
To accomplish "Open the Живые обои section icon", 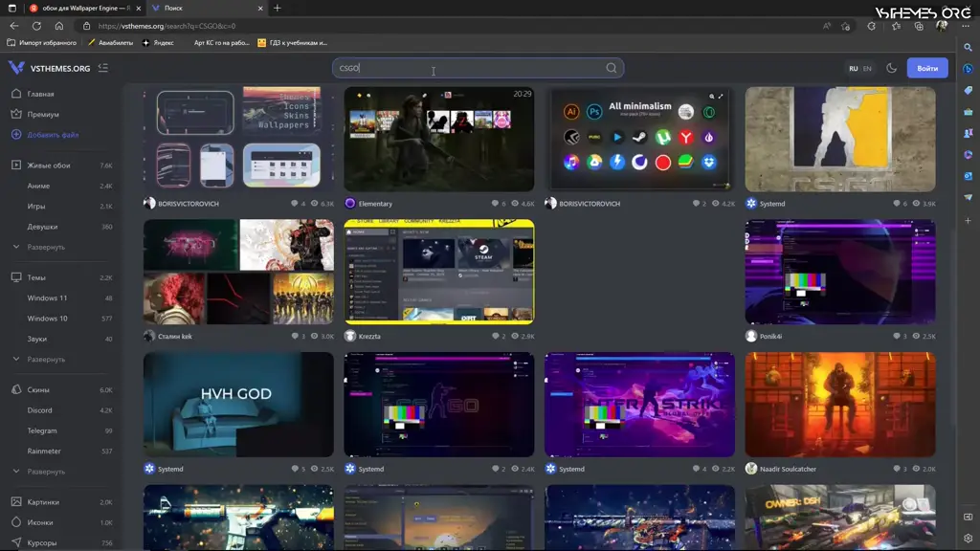I will click(14, 164).
